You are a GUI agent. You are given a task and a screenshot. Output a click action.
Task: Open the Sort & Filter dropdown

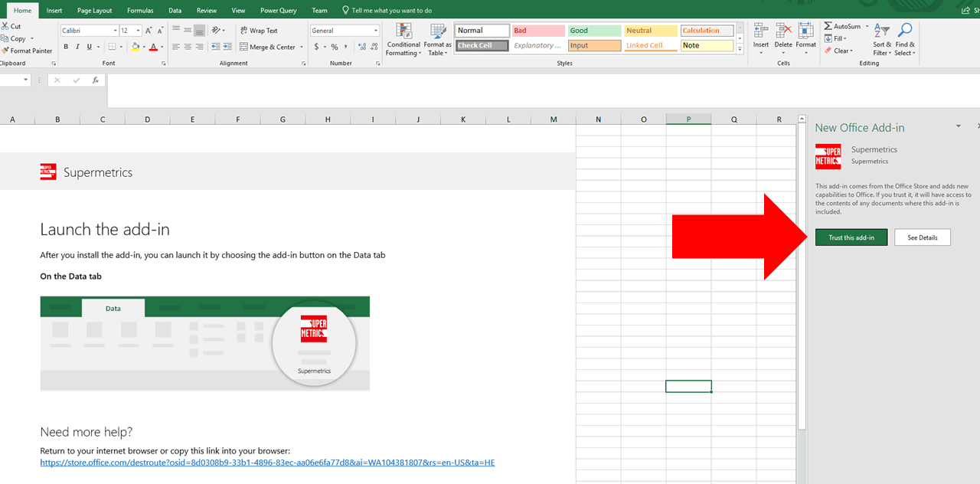pos(881,40)
